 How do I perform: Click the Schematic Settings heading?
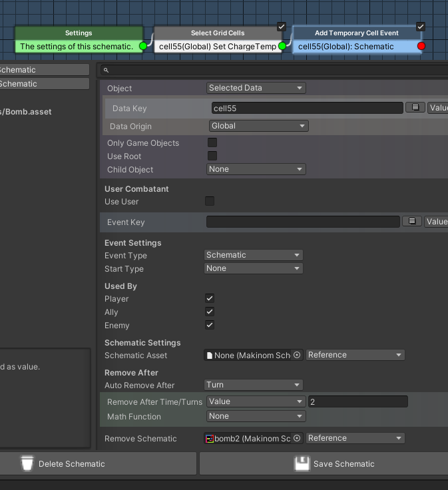pyautogui.click(x=142, y=343)
